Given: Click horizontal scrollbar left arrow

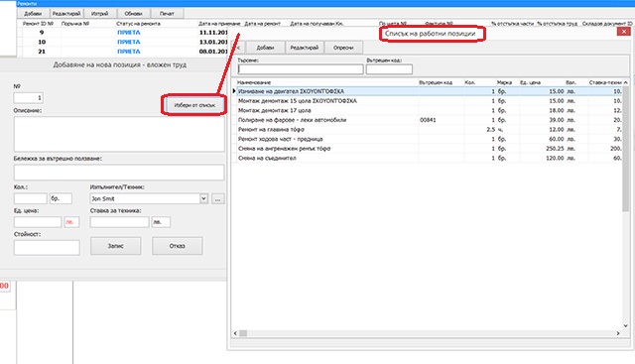Looking at the screenshot, I should (x=235, y=333).
